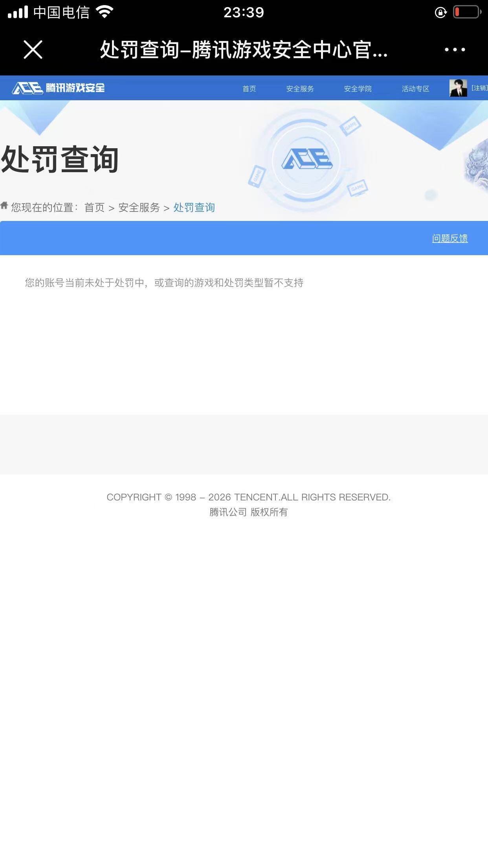Click 处罚查询 in the breadcrumb

click(194, 207)
